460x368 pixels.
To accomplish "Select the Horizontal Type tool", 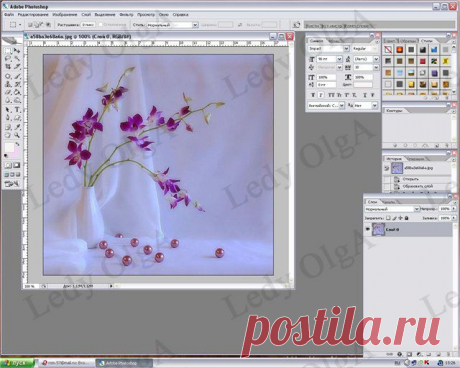I will [x=17, y=110].
